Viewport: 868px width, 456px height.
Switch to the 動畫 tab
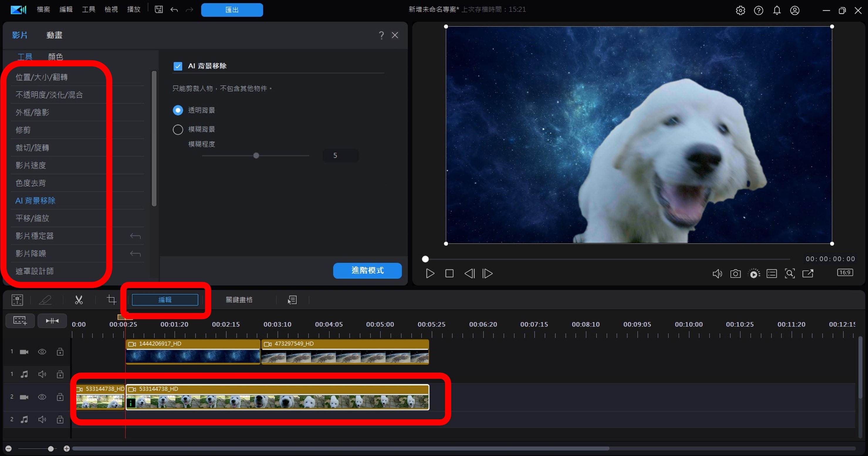54,35
